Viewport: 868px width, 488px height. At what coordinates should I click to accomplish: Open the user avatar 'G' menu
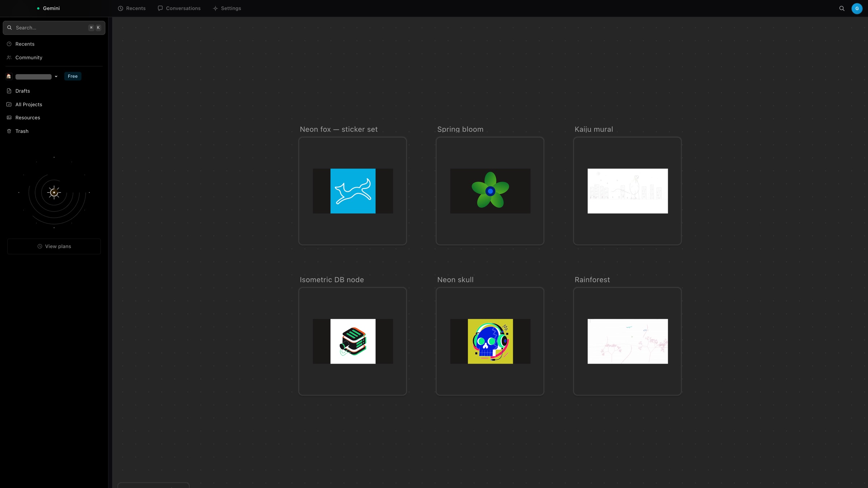tap(857, 8)
